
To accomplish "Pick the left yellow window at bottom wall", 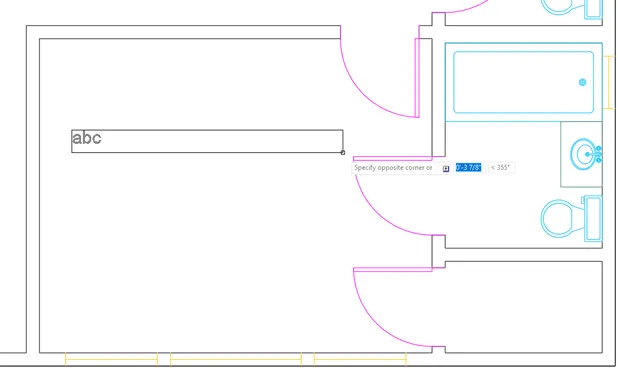I will [x=112, y=359].
